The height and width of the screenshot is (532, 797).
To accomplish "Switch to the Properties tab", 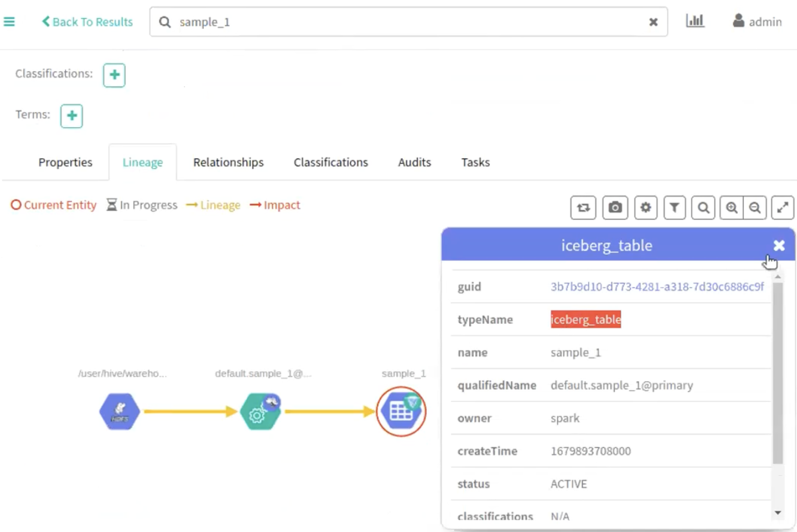I will point(65,162).
